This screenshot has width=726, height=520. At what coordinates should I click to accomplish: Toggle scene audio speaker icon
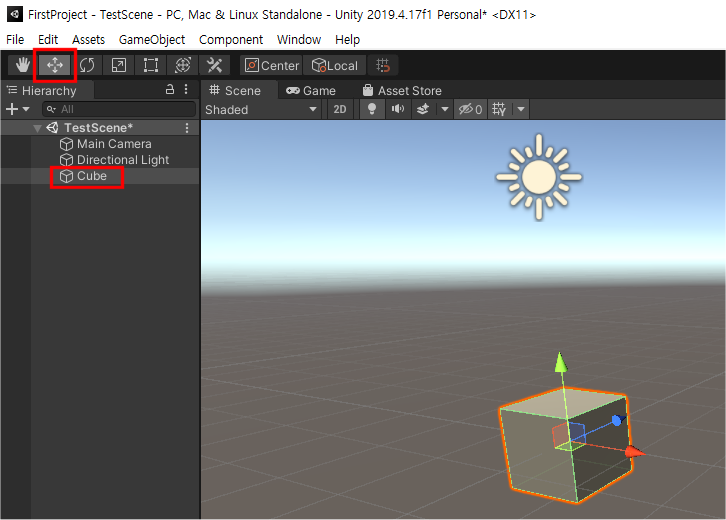[397, 110]
